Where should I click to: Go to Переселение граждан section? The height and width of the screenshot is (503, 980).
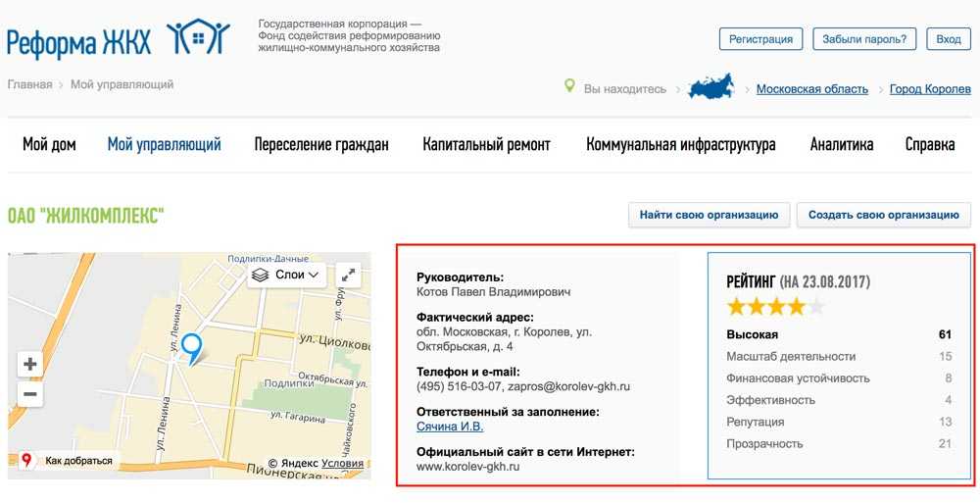pyautogui.click(x=321, y=145)
